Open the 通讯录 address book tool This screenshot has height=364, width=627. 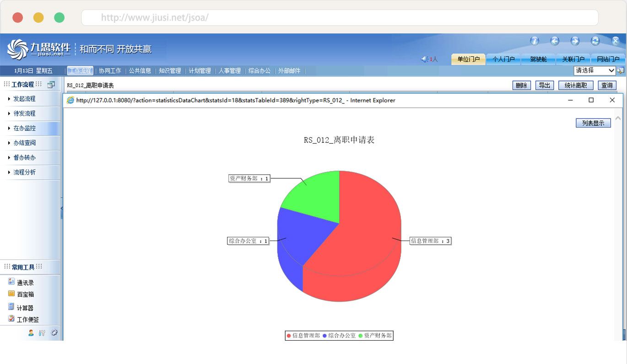pyautogui.click(x=25, y=283)
